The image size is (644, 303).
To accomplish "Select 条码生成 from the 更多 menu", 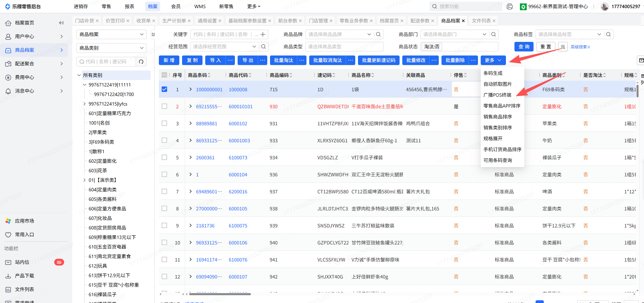I will pyautogui.click(x=493, y=73).
